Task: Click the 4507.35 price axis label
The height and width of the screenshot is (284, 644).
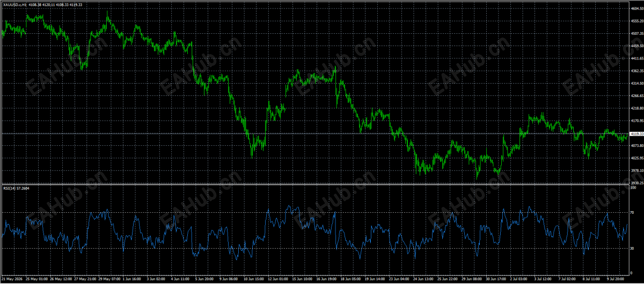Action: tap(637, 33)
